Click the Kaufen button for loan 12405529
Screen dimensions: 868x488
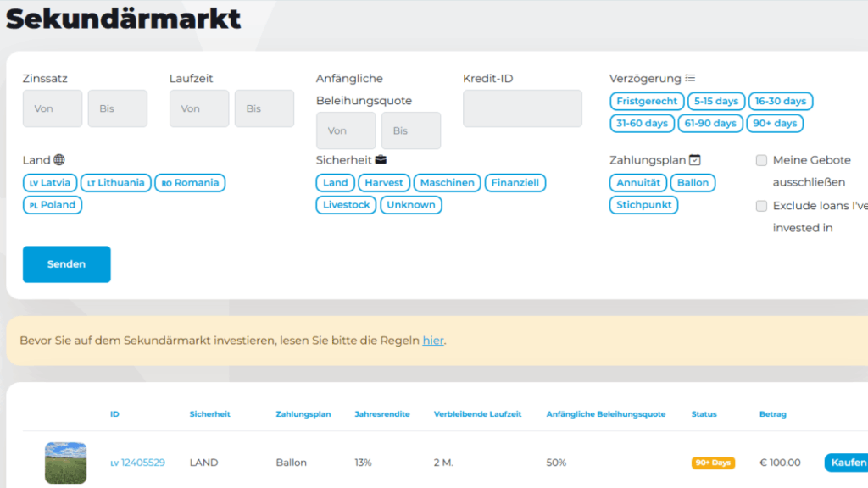tap(845, 463)
